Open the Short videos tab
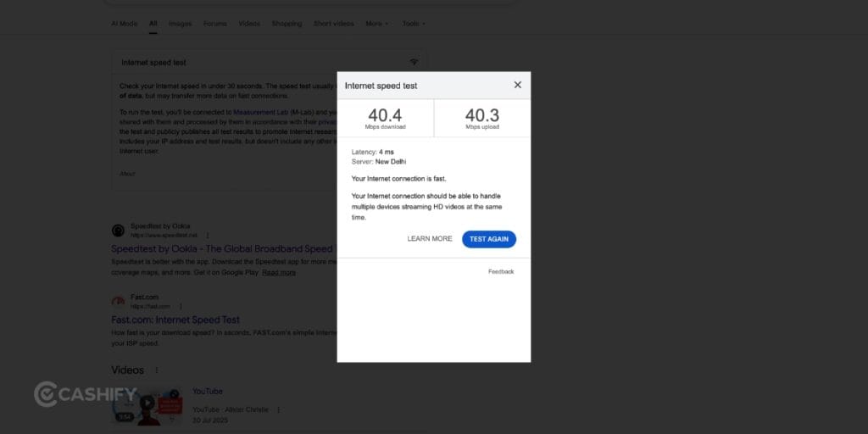Image resolution: width=868 pixels, height=434 pixels. (x=333, y=24)
